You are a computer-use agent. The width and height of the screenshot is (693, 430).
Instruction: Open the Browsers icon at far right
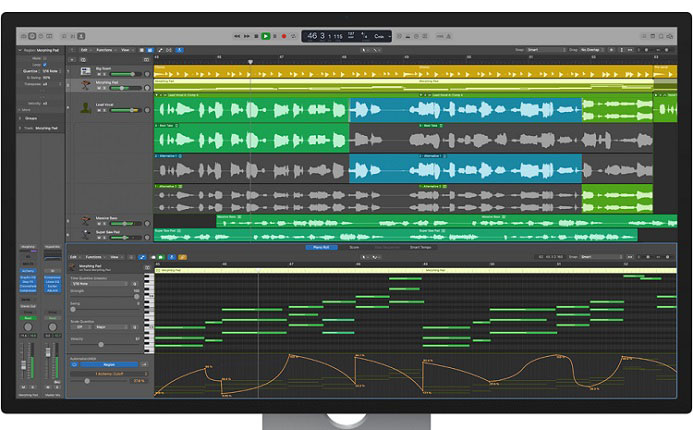click(x=670, y=36)
